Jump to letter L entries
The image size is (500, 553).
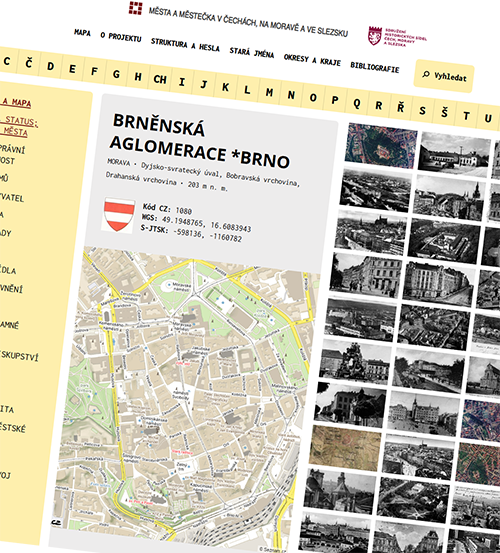point(247,90)
